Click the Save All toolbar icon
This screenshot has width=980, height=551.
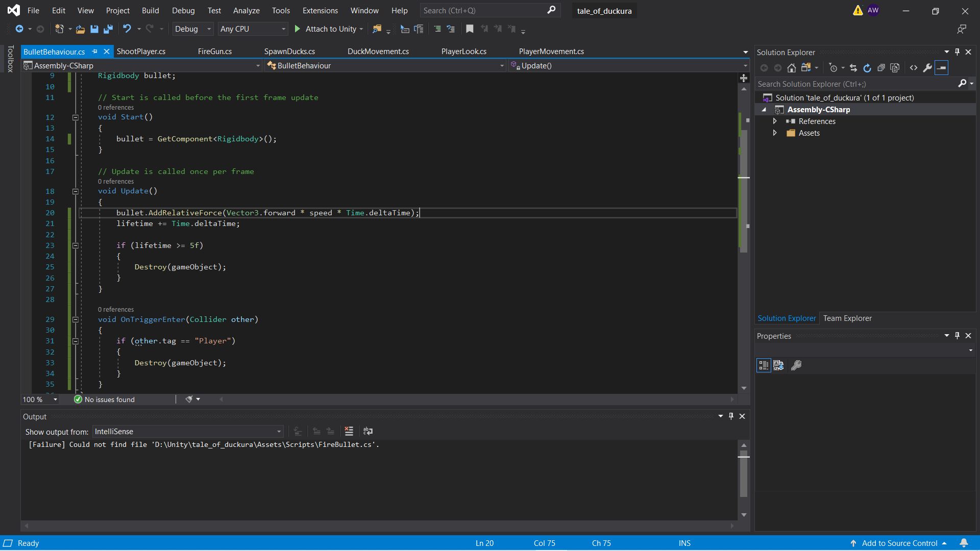(x=108, y=29)
